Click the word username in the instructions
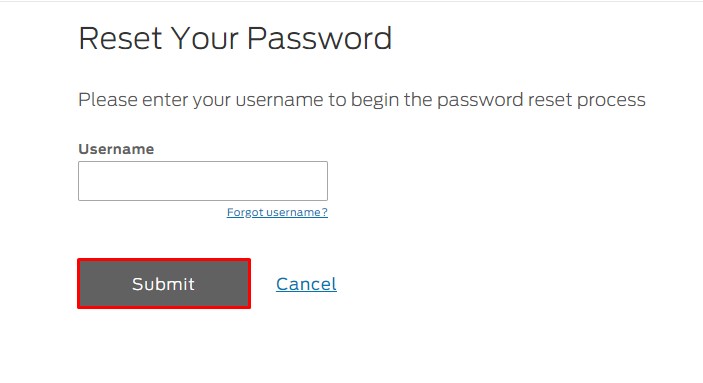The image size is (703, 383). tap(279, 100)
